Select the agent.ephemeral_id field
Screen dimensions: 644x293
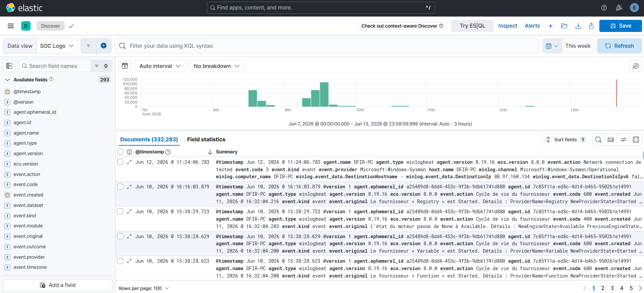[x=35, y=112]
